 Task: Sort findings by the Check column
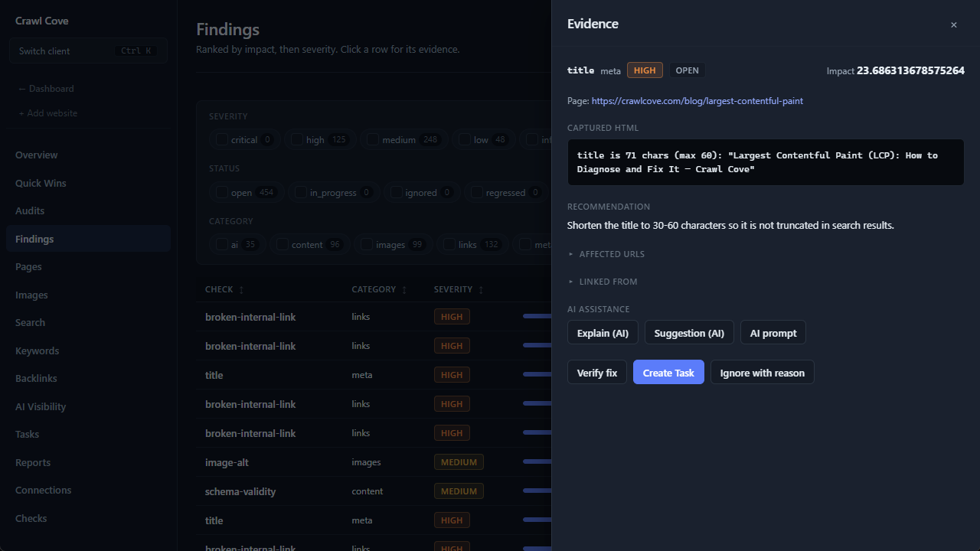(224, 289)
